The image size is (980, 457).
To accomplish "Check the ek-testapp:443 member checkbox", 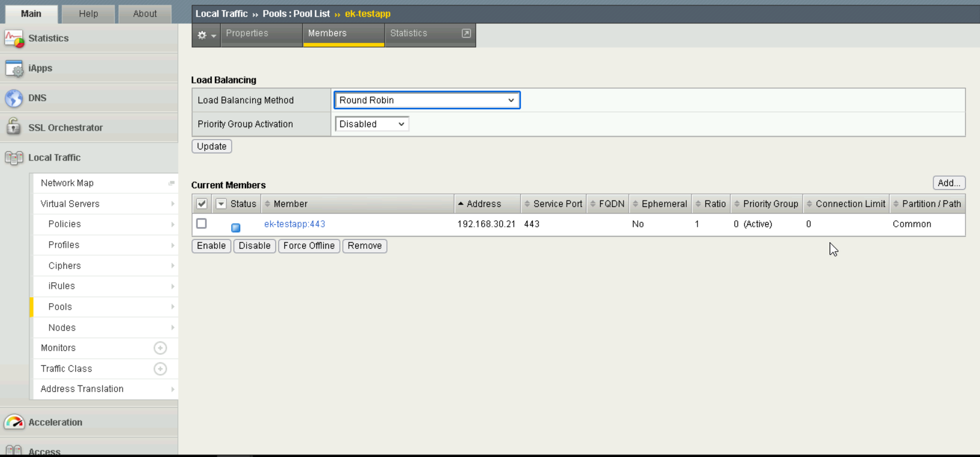I will coord(202,224).
